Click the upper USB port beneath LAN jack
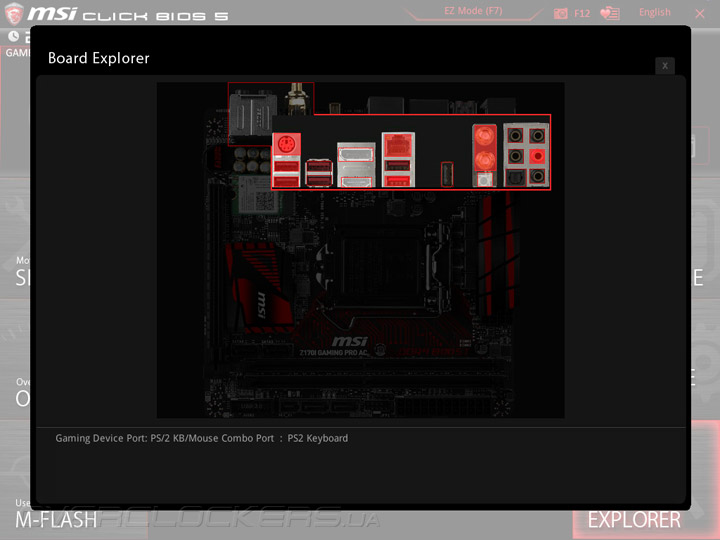Image resolution: width=720 pixels, height=540 pixels. click(x=398, y=165)
